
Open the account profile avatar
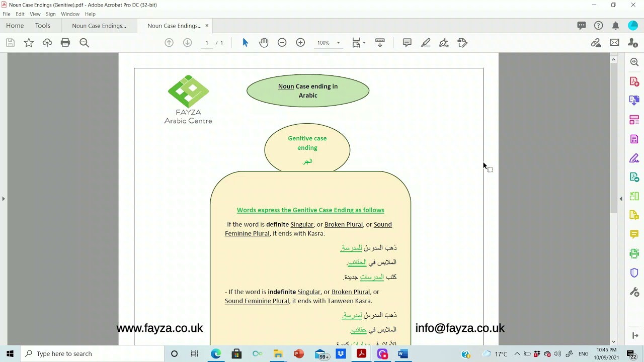633,26
